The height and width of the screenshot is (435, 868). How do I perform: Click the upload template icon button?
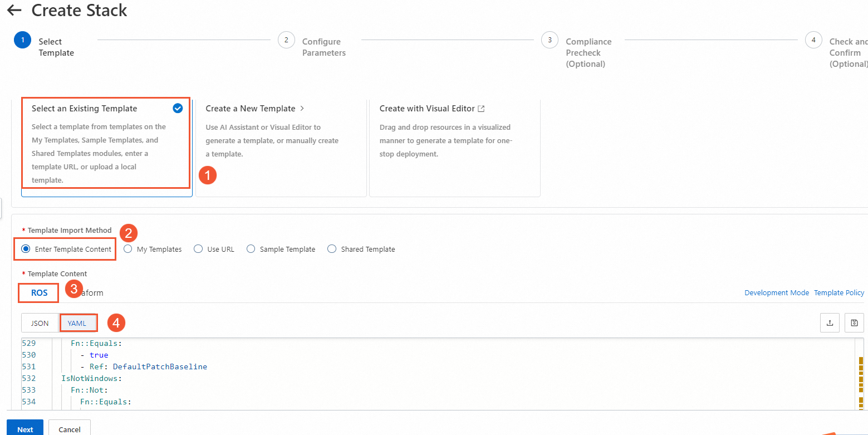point(830,322)
